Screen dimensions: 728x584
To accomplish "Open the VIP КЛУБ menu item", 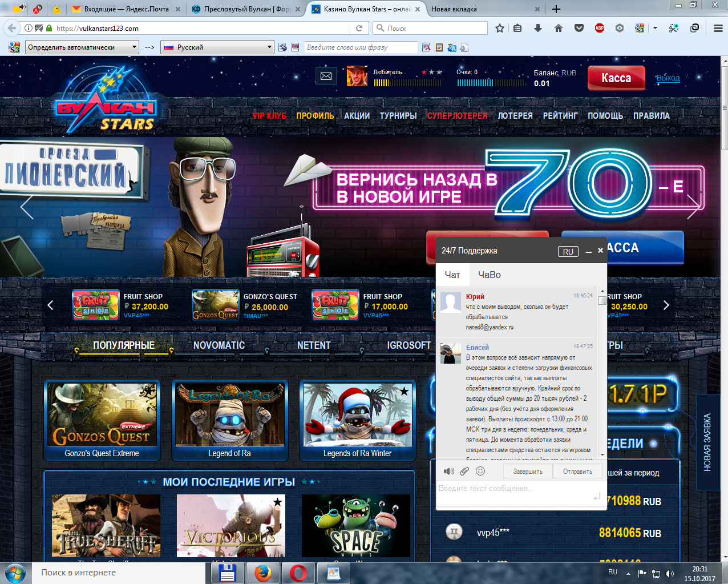I will (x=269, y=116).
